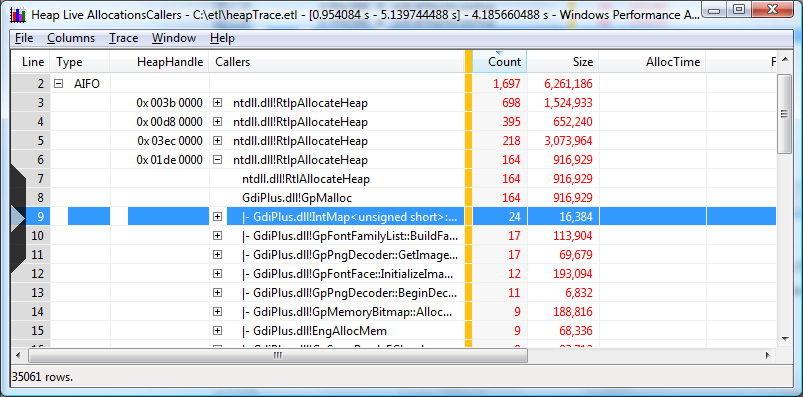This screenshot has width=803, height=397.
Task: Expand heap 0x03ec 0000 RtlpAllocateHeap row
Action: click(218, 141)
